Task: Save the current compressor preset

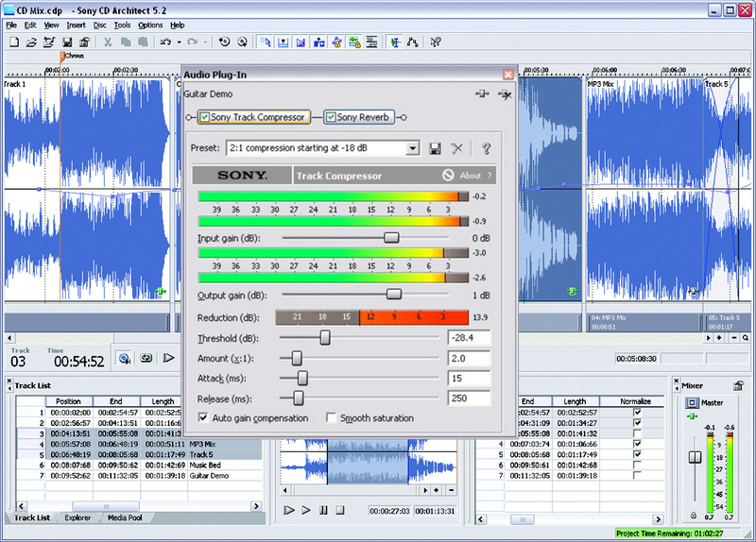Action: tap(436, 148)
